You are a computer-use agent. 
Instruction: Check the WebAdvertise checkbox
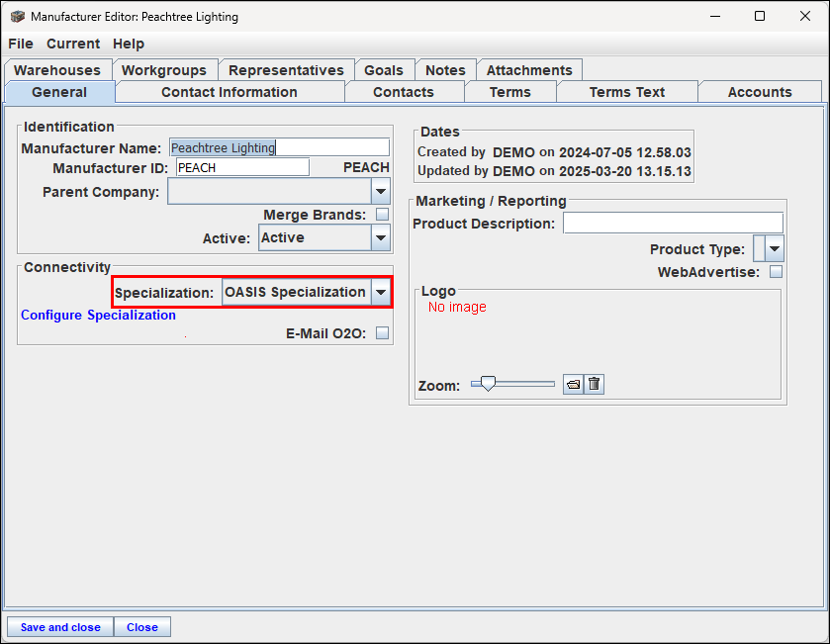click(x=777, y=272)
